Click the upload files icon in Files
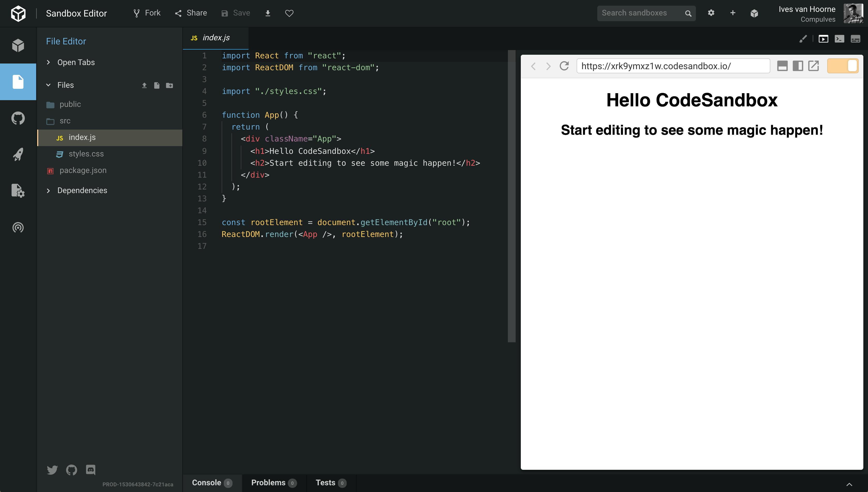Viewport: 868px width, 492px height. tap(144, 85)
